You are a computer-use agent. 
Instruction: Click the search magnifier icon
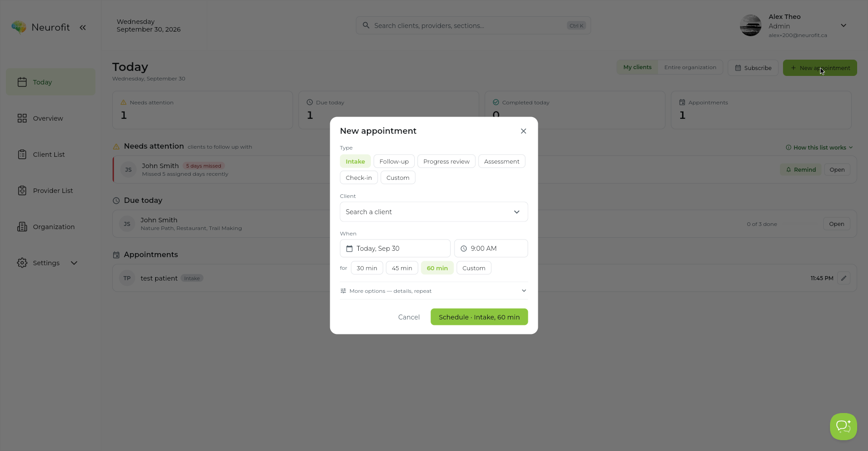366,25
